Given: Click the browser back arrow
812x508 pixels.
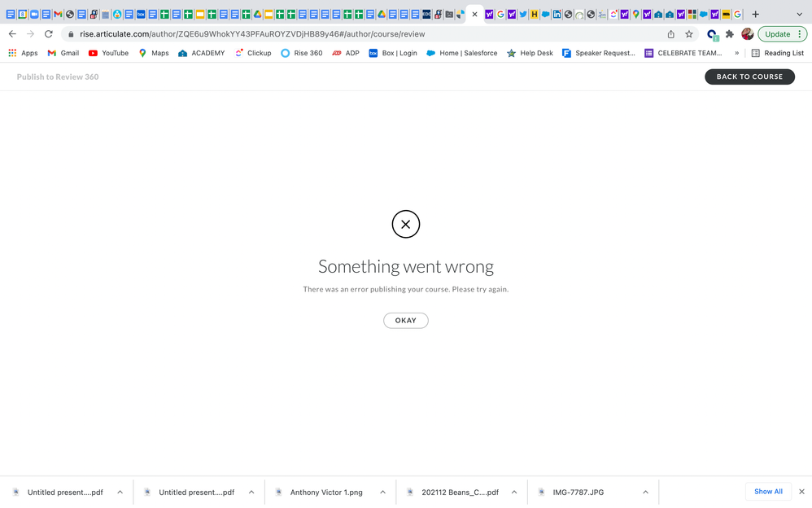Looking at the screenshot, I should click(12, 33).
